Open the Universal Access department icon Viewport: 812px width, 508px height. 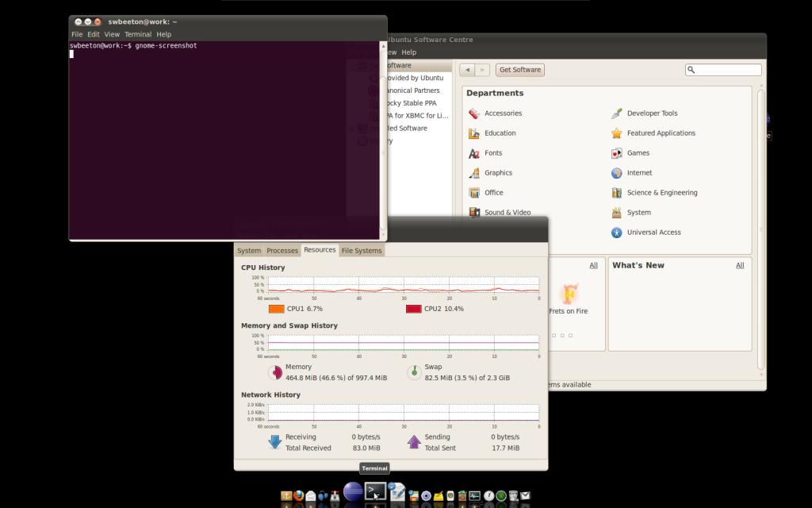616,233
